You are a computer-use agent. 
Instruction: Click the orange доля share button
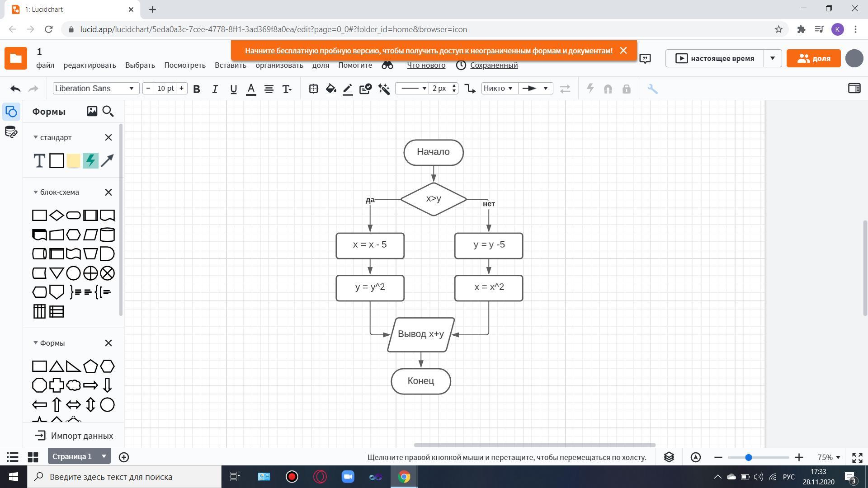click(x=813, y=58)
